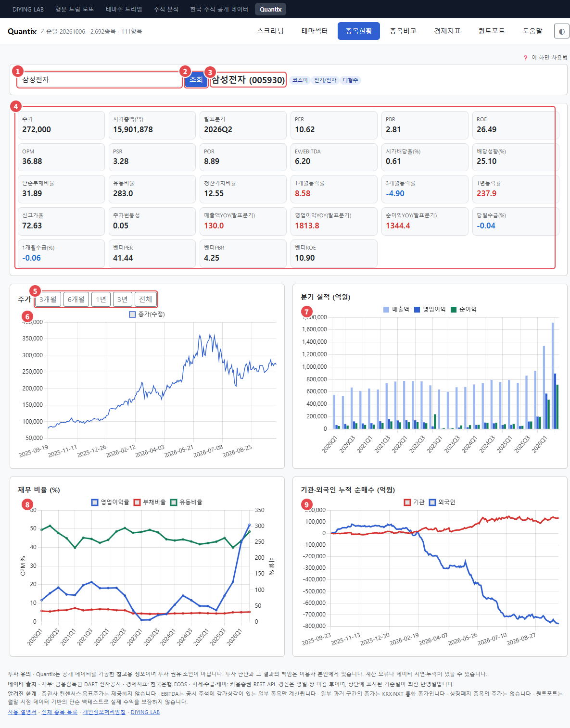Select the 1년 price range button
Screen dimensions: 570x728
click(101, 300)
